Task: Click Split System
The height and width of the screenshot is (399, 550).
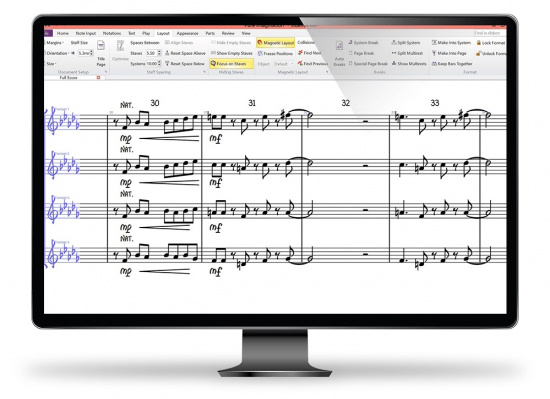Action: 406,43
